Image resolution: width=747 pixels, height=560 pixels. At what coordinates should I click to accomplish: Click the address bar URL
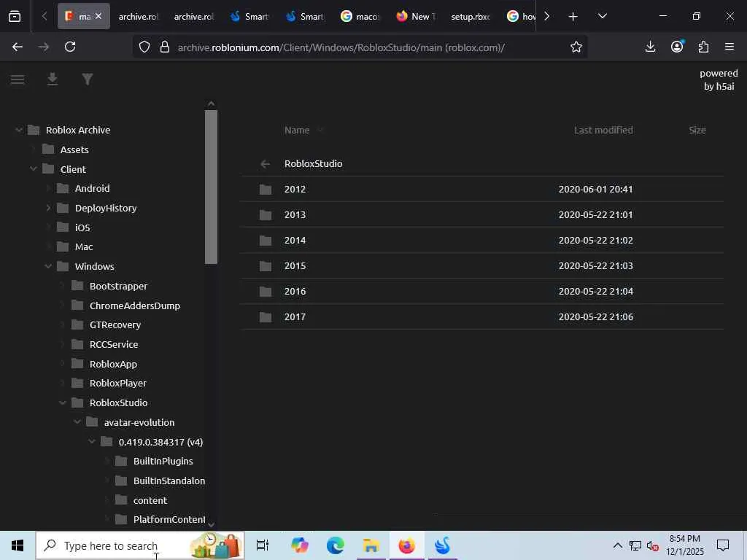tap(341, 47)
